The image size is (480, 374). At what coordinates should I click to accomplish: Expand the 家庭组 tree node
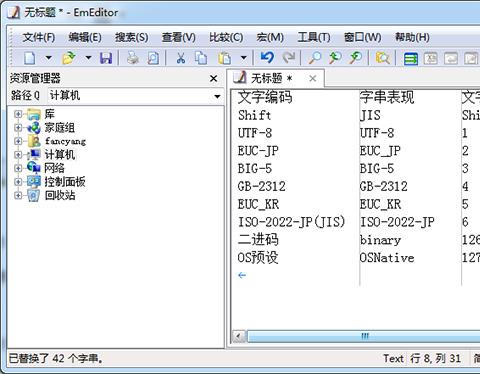[18, 128]
